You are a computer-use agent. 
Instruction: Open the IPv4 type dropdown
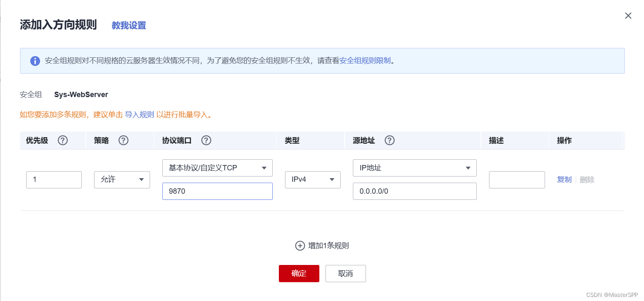coord(313,180)
